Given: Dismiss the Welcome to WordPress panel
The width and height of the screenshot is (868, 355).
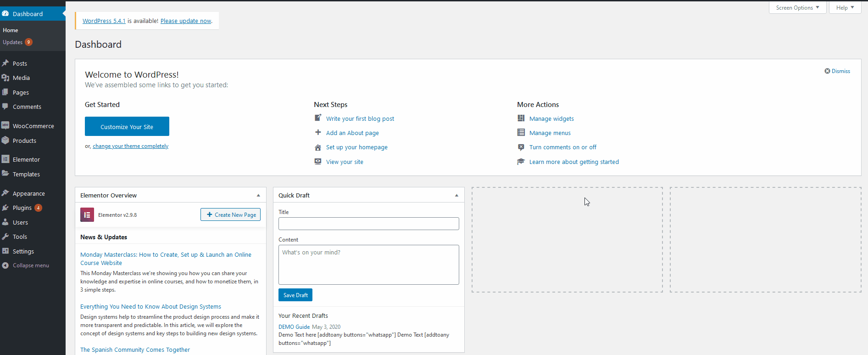Looking at the screenshot, I should point(837,71).
